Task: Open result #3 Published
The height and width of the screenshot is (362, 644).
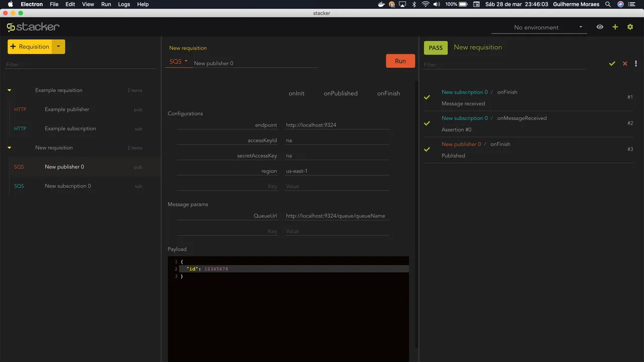Action: click(528, 150)
